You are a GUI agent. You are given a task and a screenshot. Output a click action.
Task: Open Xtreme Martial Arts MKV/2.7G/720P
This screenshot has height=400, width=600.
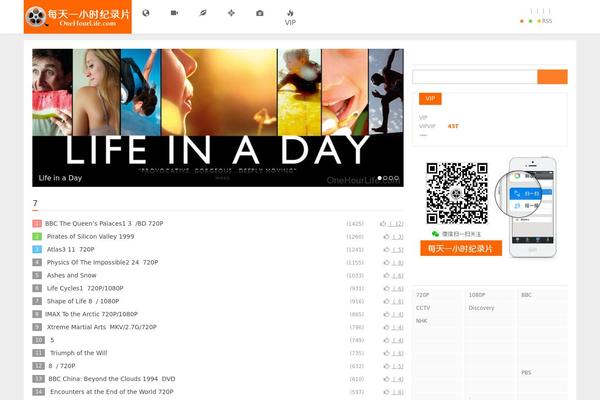(x=101, y=327)
